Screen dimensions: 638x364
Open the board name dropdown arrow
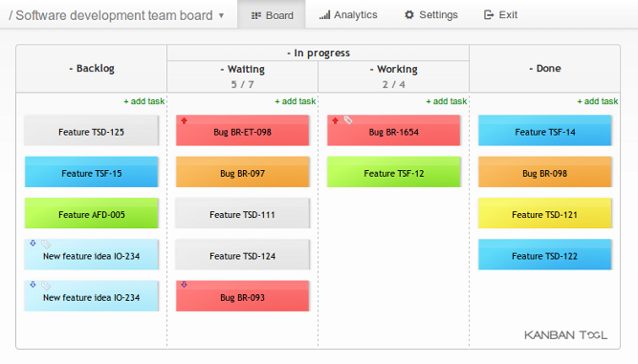pyautogui.click(x=221, y=16)
